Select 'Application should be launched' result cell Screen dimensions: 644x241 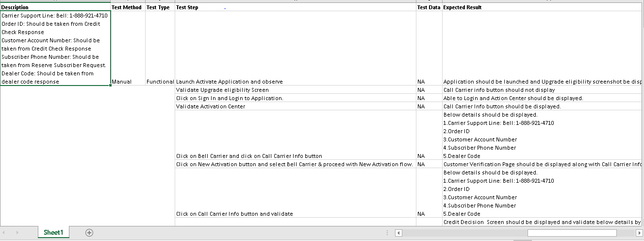pyautogui.click(x=543, y=49)
